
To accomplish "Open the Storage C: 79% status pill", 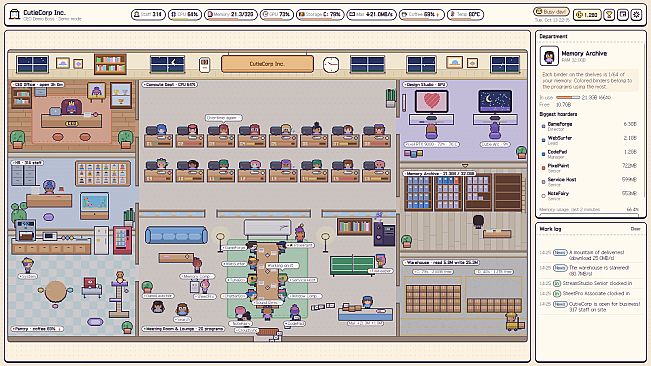I will [320, 15].
